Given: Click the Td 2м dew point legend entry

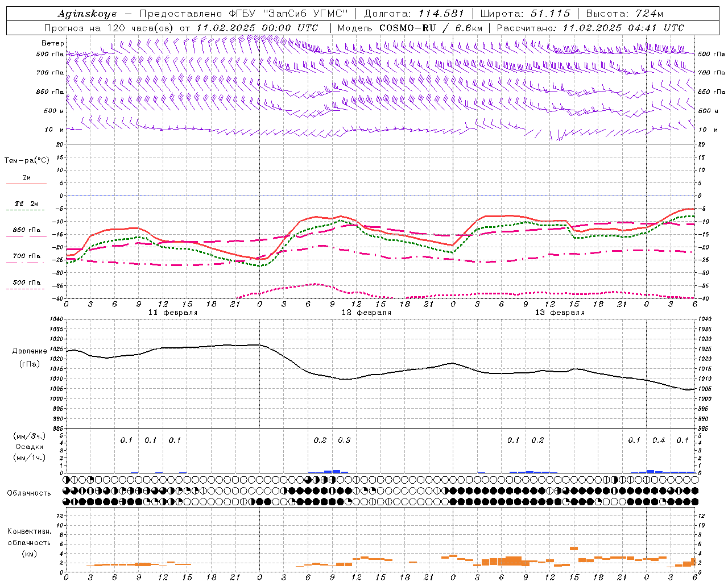Looking at the screenshot, I should pyautogui.click(x=27, y=203).
